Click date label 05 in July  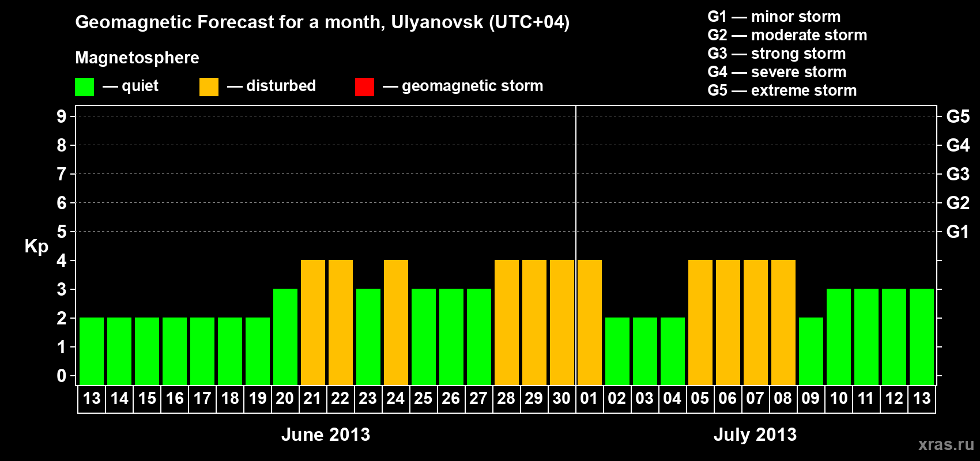click(700, 398)
